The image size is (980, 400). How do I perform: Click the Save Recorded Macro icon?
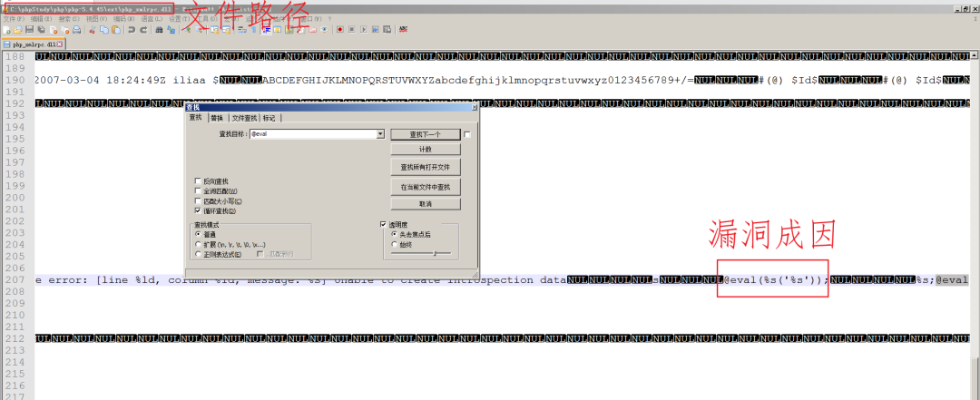387,29
